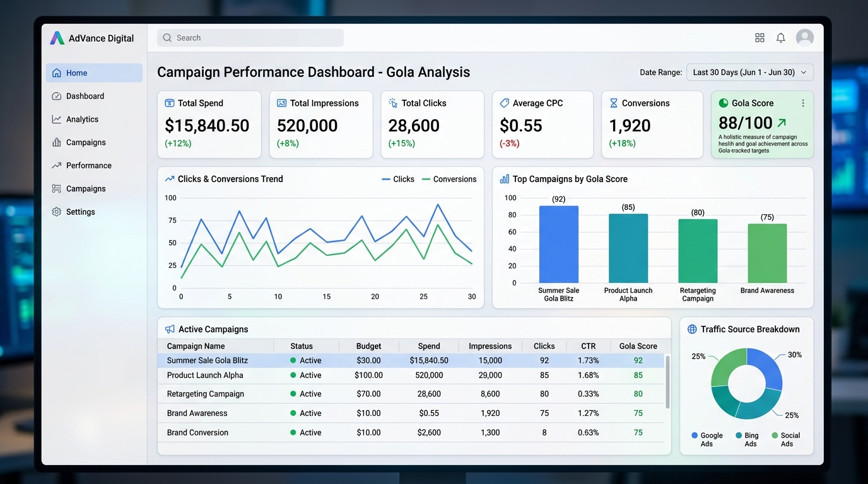The height and width of the screenshot is (484, 868).
Task: Toggle the Clicks legend swatch in trend chart
Action: click(x=386, y=180)
